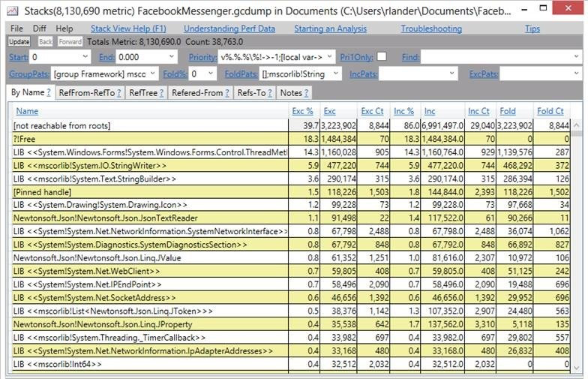Click the FoldPats label link
This screenshot has width=588, height=379.
(241, 74)
